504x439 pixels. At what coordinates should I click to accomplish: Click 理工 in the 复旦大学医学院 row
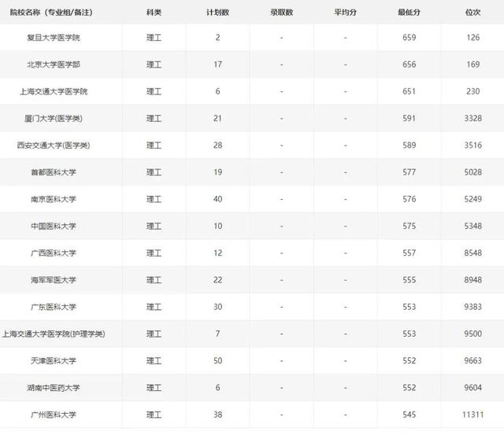[x=154, y=38]
